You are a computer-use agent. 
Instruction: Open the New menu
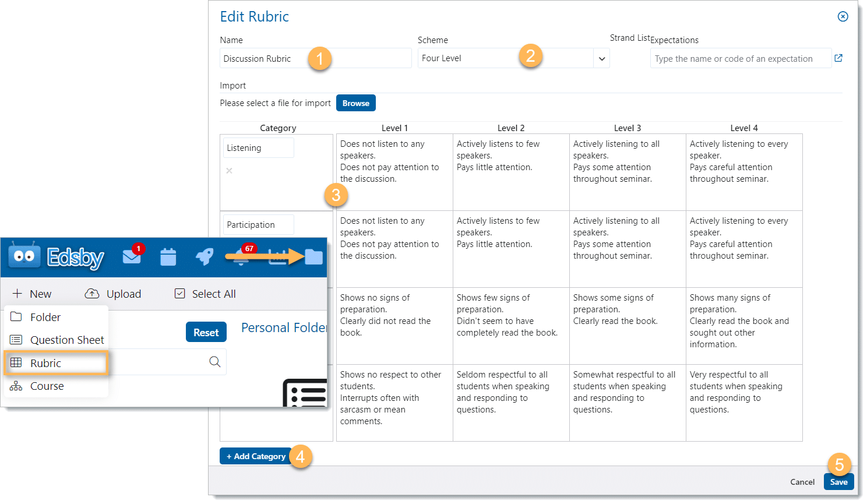click(33, 294)
